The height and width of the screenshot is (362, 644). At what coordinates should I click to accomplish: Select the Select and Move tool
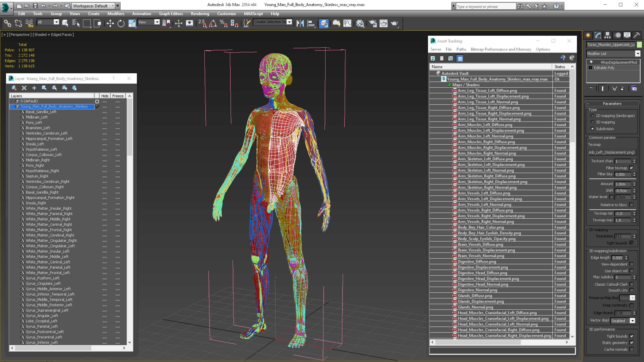coord(110,23)
